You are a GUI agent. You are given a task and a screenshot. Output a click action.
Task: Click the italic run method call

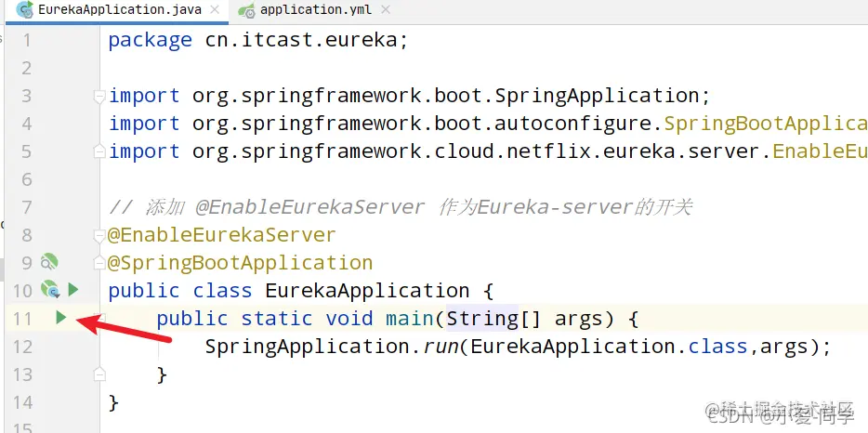pos(440,347)
